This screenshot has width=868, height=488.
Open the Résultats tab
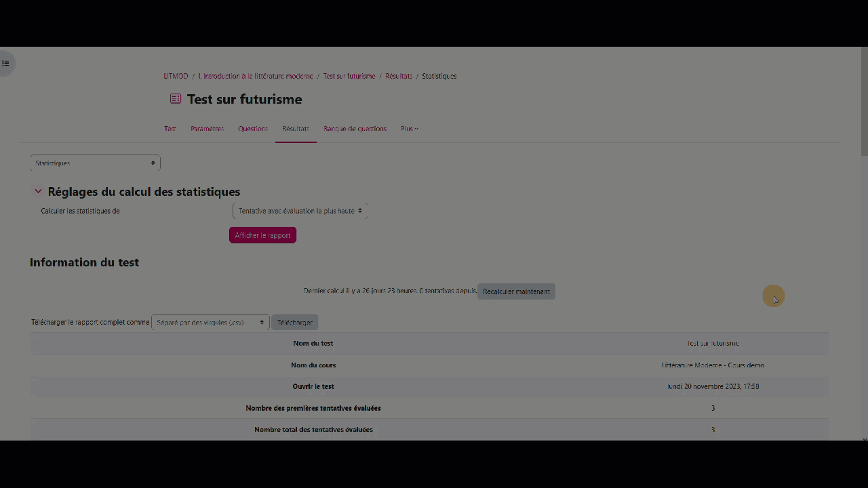(296, 129)
